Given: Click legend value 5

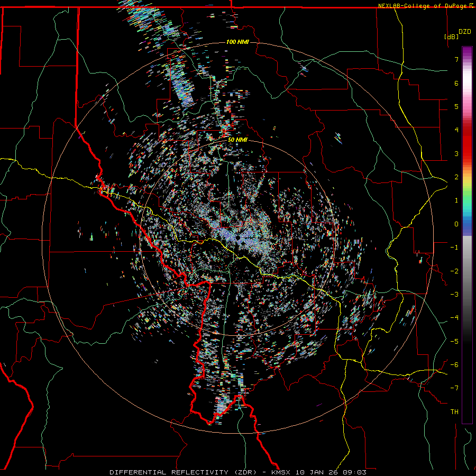Looking at the screenshot, I should point(456,106).
